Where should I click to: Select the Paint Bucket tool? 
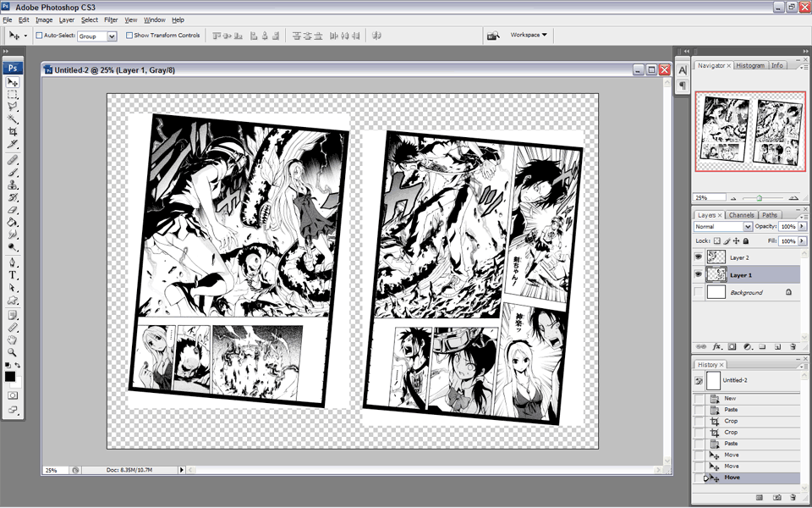[13, 223]
